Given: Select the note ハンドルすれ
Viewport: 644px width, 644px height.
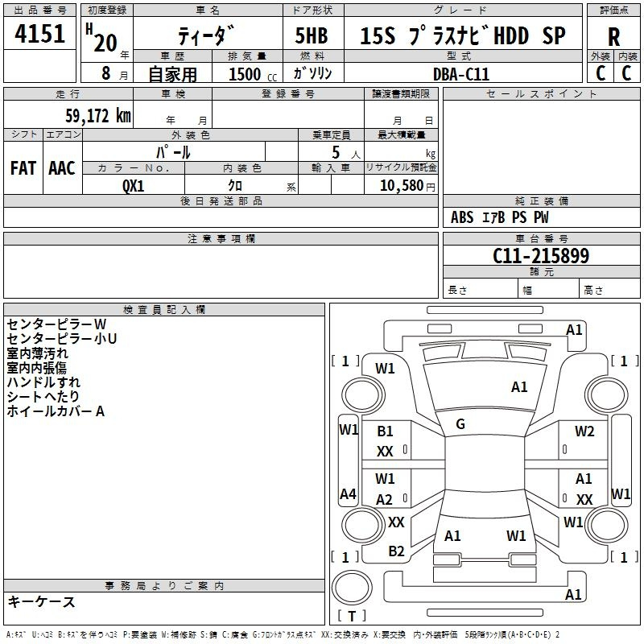Looking at the screenshot, I should pyautogui.click(x=43, y=382).
